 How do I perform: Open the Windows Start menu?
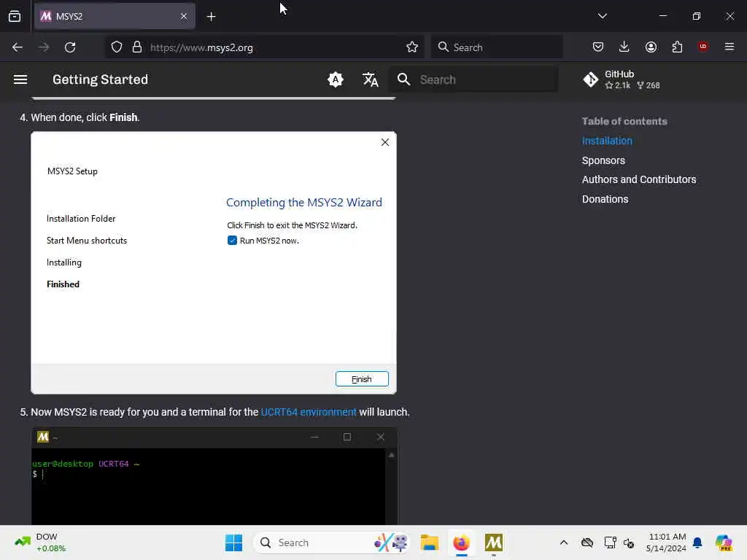tap(233, 542)
